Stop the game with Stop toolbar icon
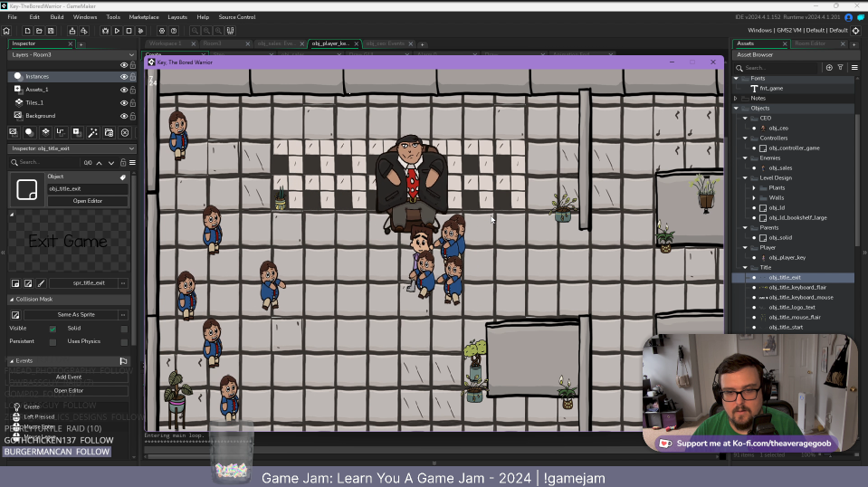Image resolution: width=868 pixels, height=487 pixels. tap(129, 31)
